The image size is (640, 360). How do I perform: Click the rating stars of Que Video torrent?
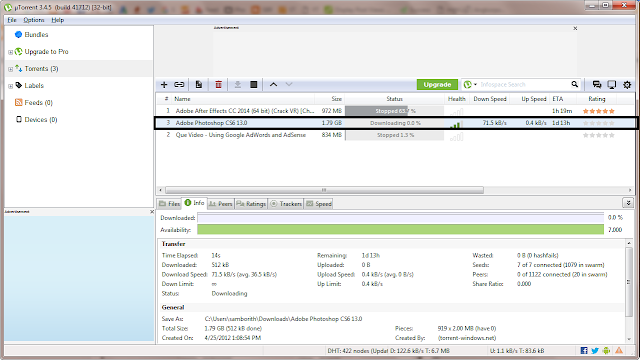[x=599, y=135]
